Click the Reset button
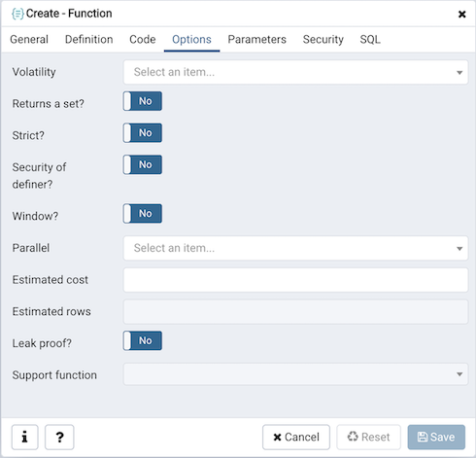This screenshot has height=458, width=476. click(x=368, y=437)
